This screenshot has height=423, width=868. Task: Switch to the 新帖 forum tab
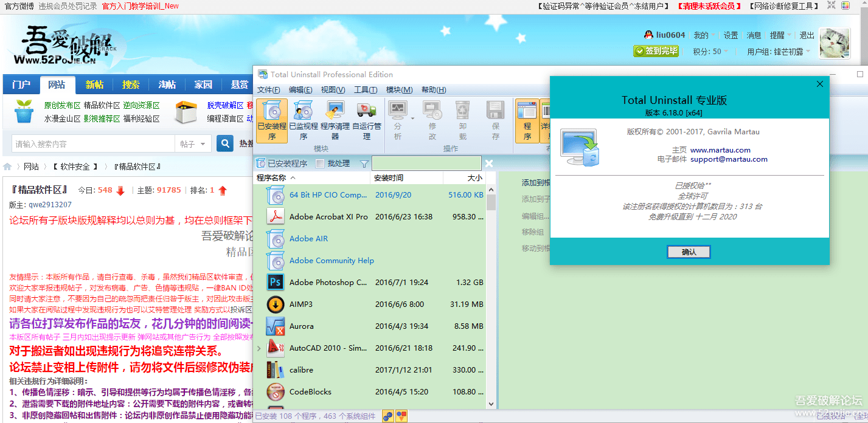(94, 84)
